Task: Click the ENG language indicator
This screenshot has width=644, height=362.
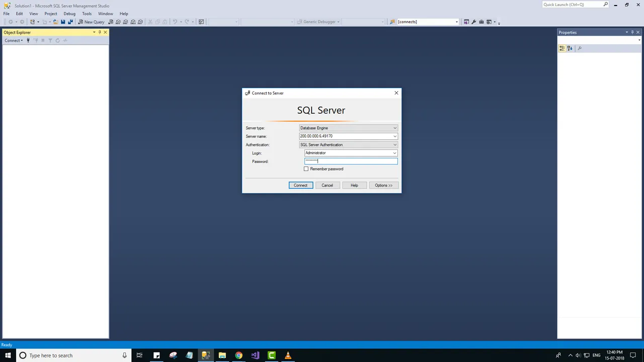Action: tap(597, 355)
